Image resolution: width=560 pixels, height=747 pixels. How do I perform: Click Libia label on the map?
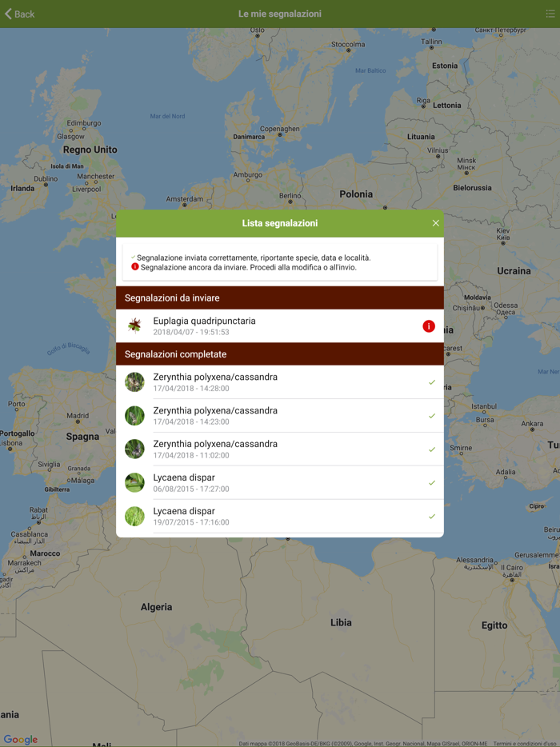(341, 622)
